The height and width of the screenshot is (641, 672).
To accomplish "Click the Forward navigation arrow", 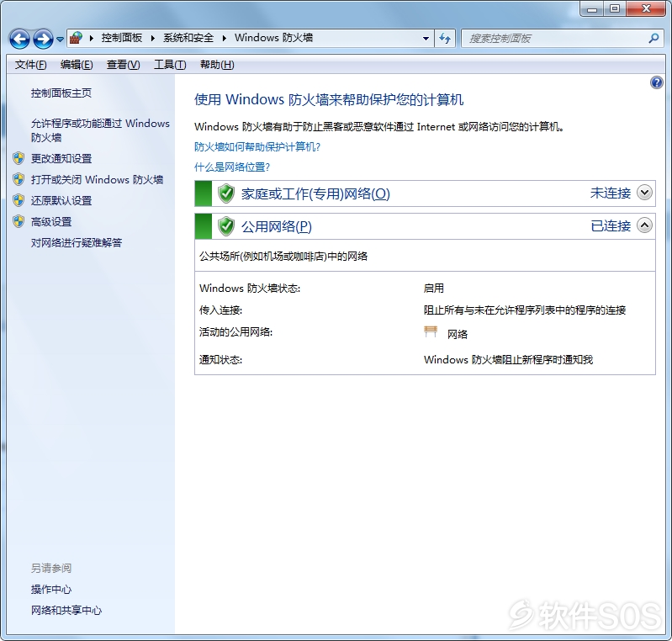I will pos(43,39).
